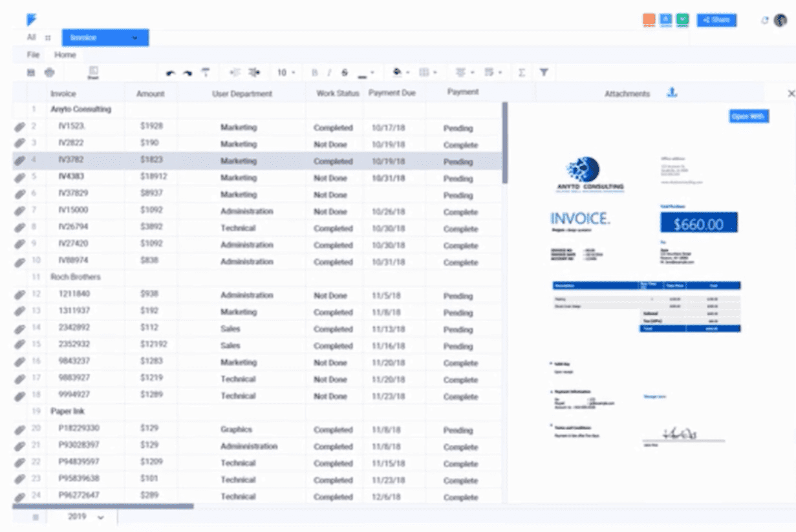Click the redo arrow
796x532 pixels.
click(188, 73)
